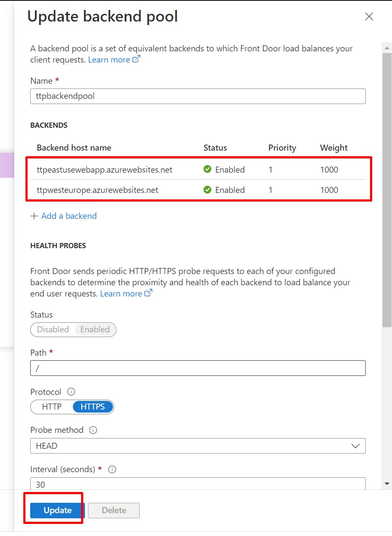Click the Name input field
Viewport: 392px width, 536px height.
coord(198,96)
